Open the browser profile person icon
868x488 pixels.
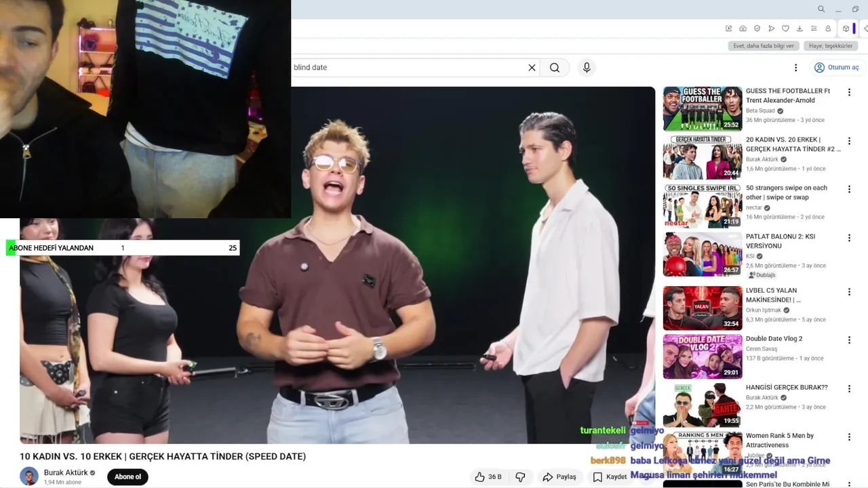click(x=828, y=28)
